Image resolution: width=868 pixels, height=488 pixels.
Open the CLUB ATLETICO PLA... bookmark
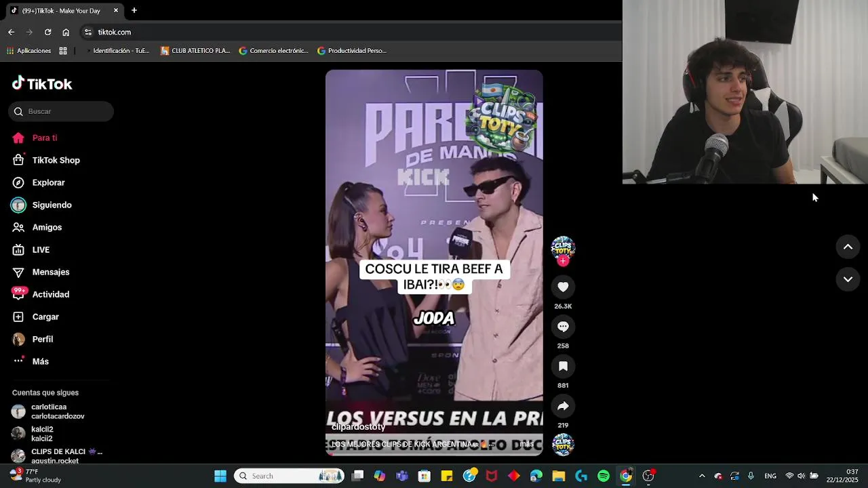[195, 51]
